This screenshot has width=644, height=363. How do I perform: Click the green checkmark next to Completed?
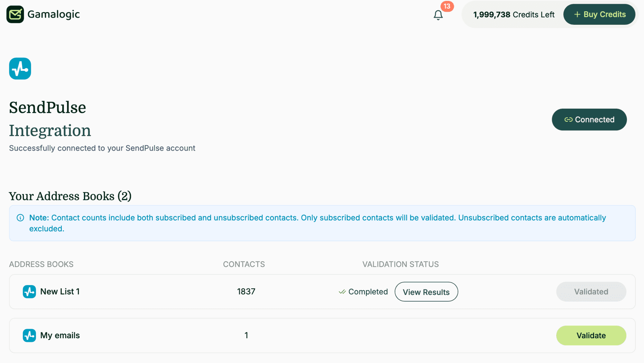click(x=342, y=292)
